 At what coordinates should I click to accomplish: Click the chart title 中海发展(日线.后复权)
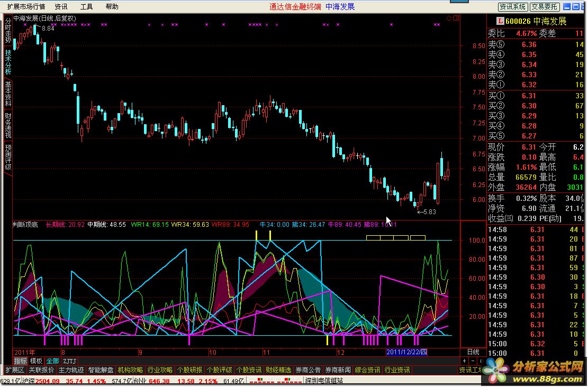tap(44, 18)
